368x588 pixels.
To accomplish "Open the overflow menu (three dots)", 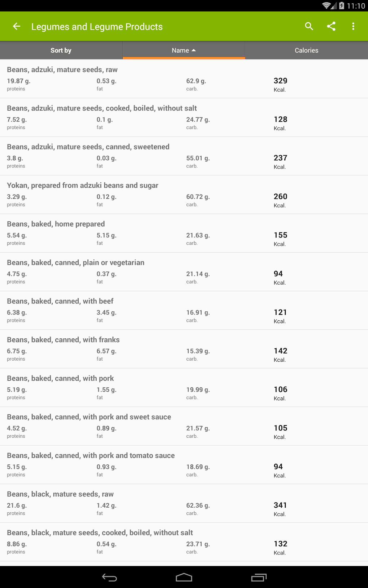I will (x=353, y=26).
